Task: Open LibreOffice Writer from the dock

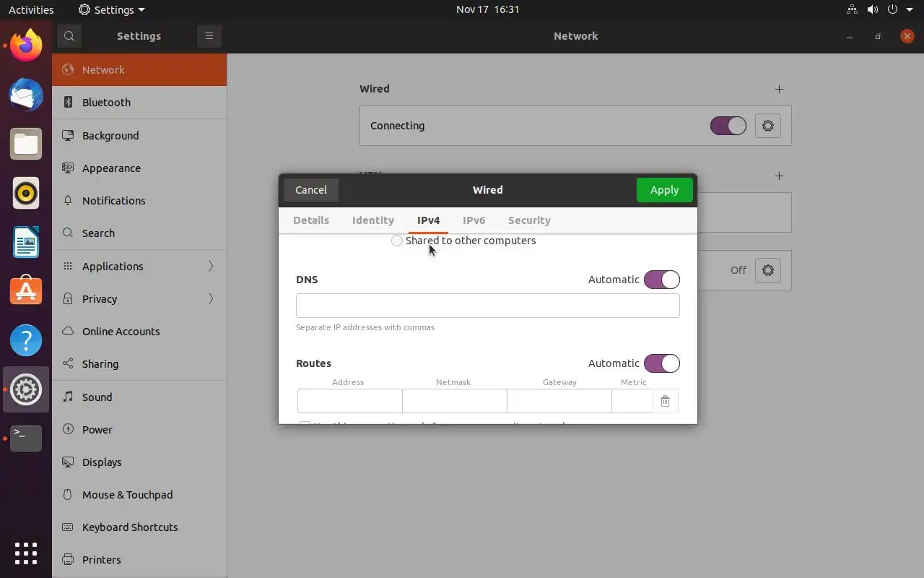Action: (26, 242)
